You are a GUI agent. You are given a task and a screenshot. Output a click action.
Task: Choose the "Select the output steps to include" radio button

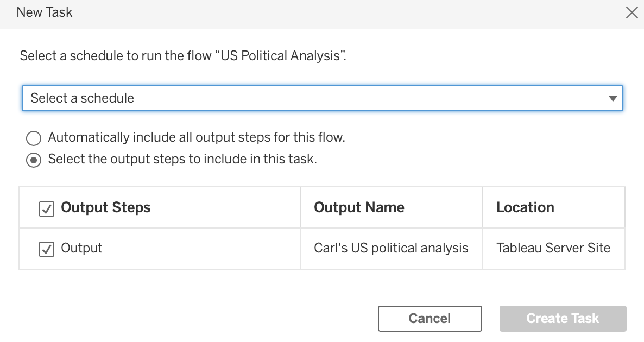34,160
